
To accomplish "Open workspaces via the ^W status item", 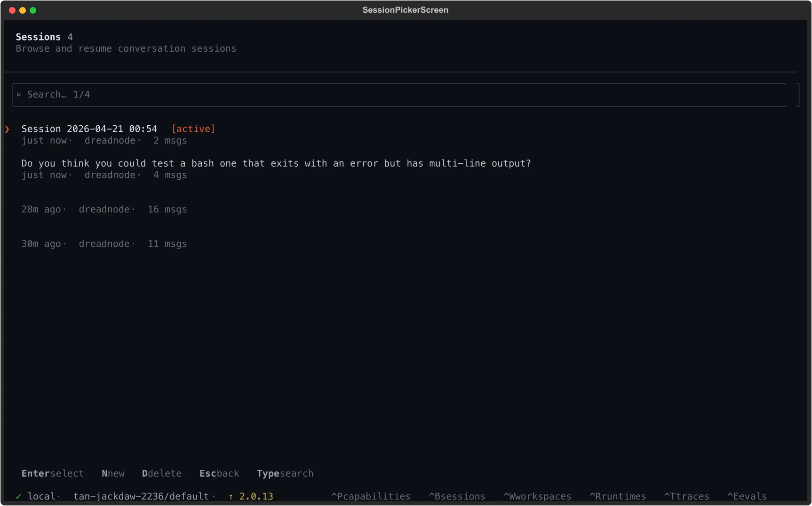I will coord(537,496).
